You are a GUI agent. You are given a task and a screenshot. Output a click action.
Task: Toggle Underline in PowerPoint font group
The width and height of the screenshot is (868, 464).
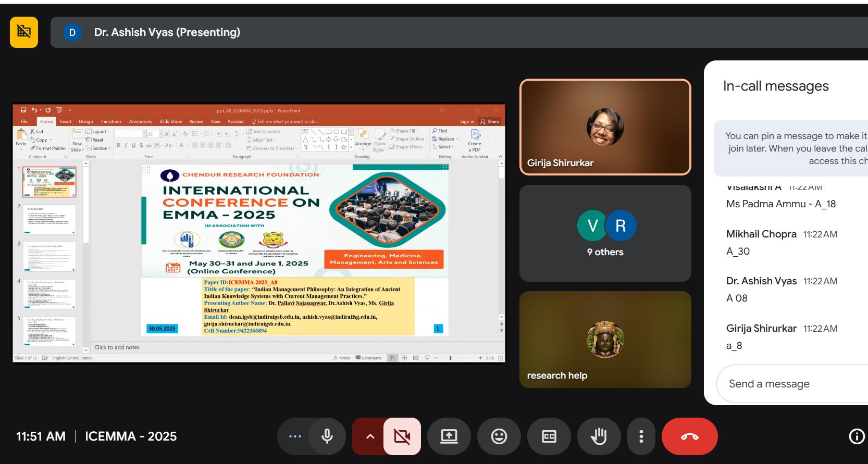[133, 145]
